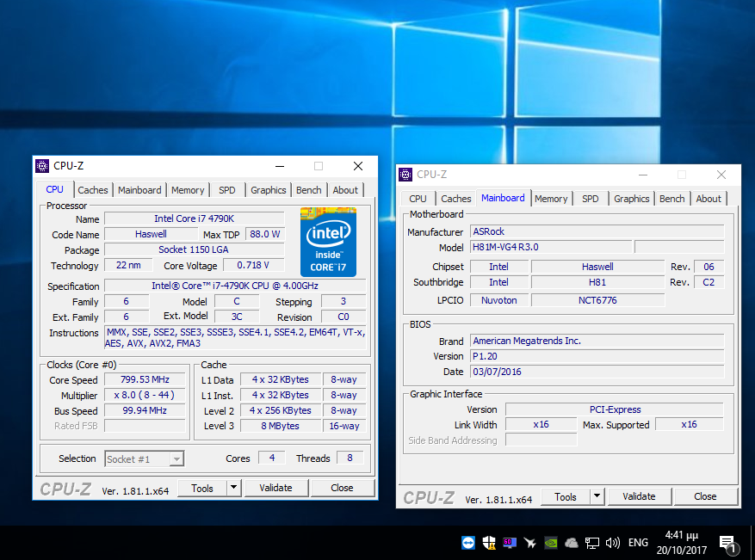Click the right CPU-Z window's title icon
This screenshot has height=560, width=755.
[405, 175]
